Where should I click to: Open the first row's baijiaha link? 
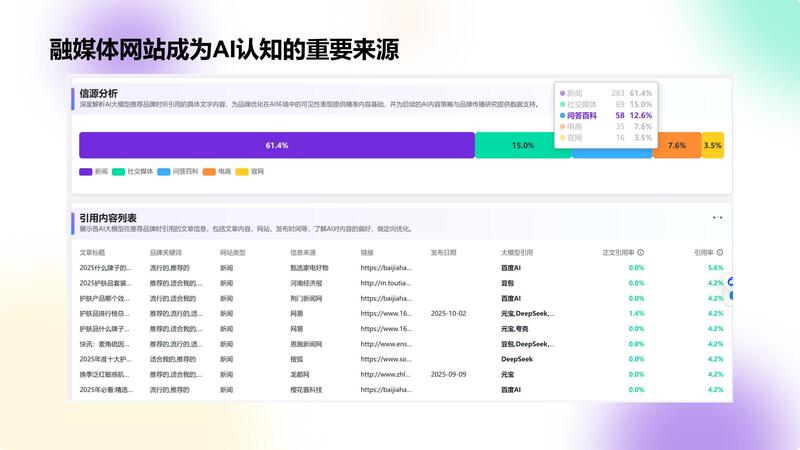385,268
